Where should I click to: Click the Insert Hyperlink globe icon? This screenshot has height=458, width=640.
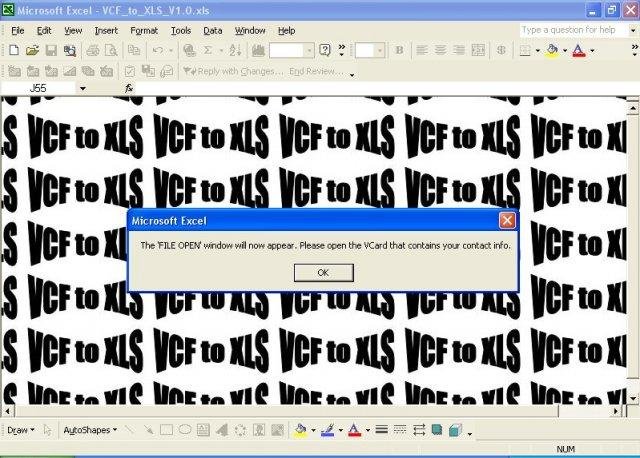[189, 50]
